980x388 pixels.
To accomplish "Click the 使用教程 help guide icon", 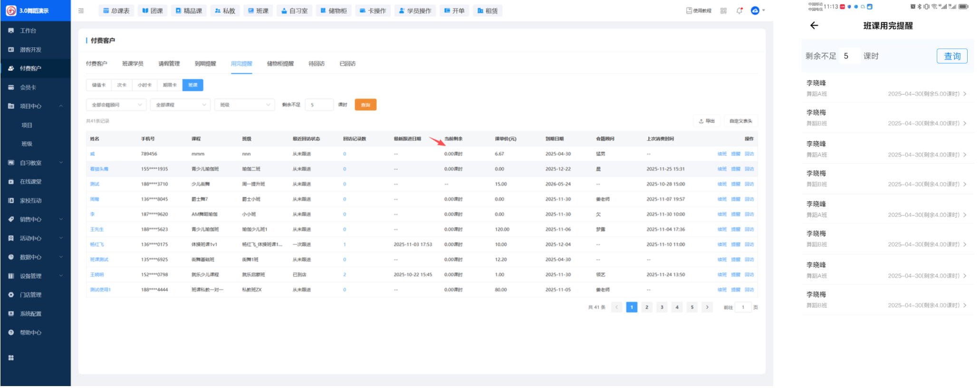I will coord(699,11).
